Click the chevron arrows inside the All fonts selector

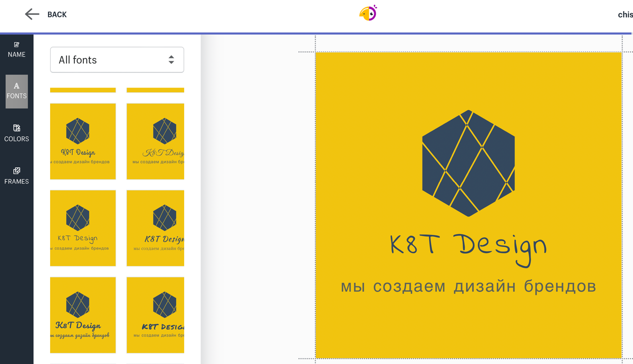click(x=171, y=60)
